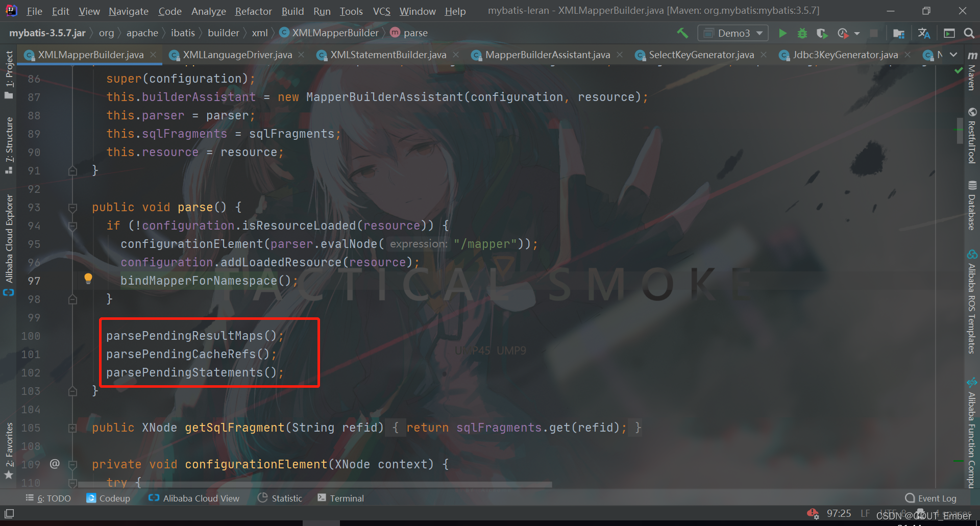Switch to SelectKeyGenerator.java tab

tap(701, 55)
